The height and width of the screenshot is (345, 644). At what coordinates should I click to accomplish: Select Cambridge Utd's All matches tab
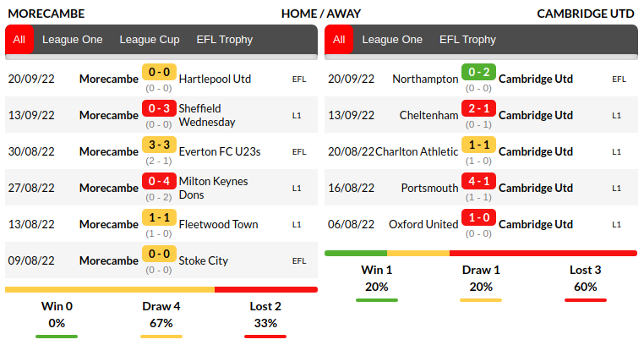point(339,40)
